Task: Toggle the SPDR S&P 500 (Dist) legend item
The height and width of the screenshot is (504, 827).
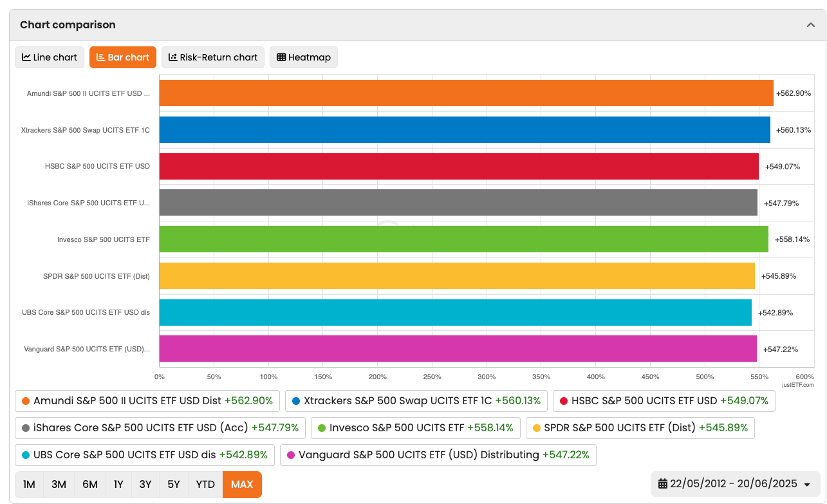Action: pyautogui.click(x=640, y=427)
